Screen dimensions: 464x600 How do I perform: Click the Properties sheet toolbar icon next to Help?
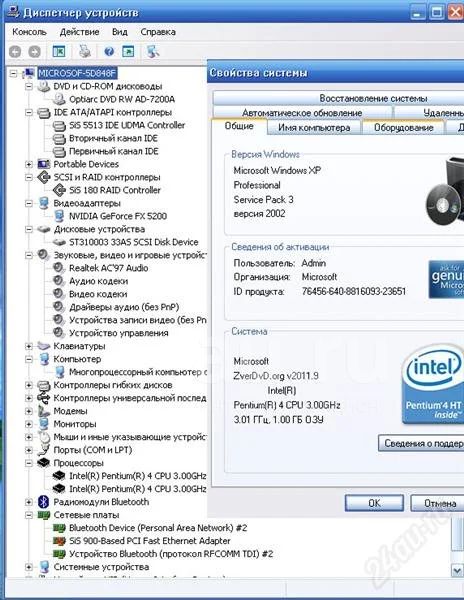[128, 51]
